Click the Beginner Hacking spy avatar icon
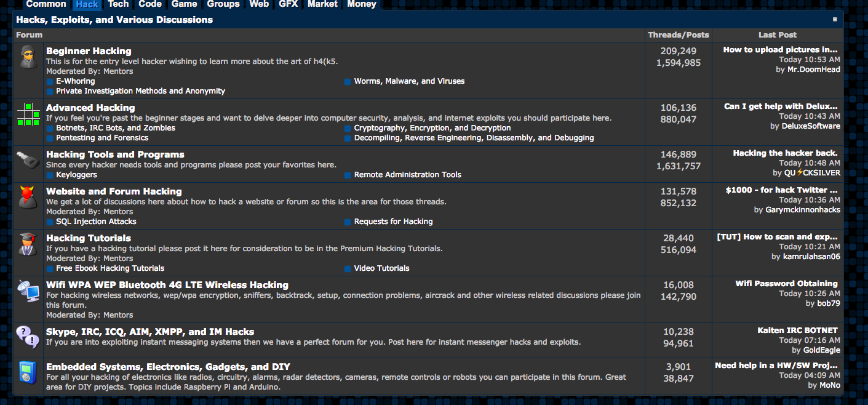The height and width of the screenshot is (405, 868). (27, 58)
